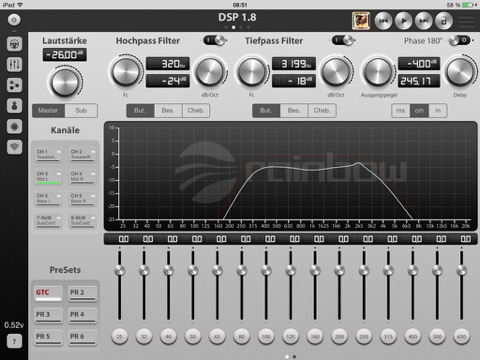Screen dimensions: 480x360
Task: Select Sub volume mode
Action: click(81, 110)
